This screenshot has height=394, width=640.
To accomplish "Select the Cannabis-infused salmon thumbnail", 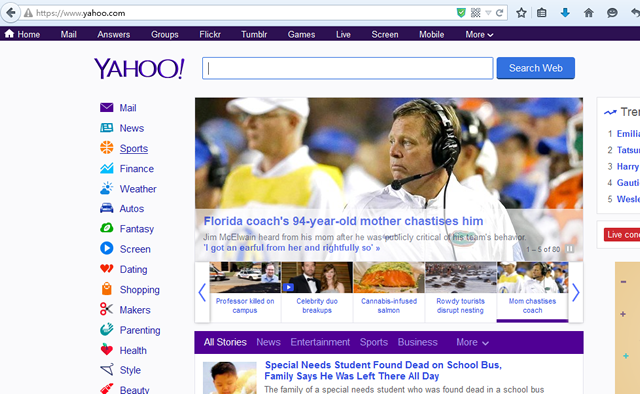I will pos(389,292).
